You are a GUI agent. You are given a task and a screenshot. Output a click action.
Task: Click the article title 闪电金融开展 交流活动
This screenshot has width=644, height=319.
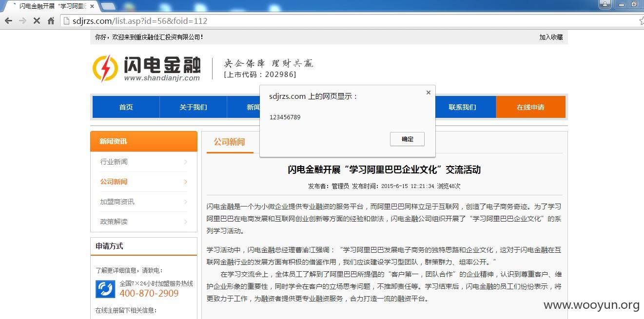click(x=384, y=169)
